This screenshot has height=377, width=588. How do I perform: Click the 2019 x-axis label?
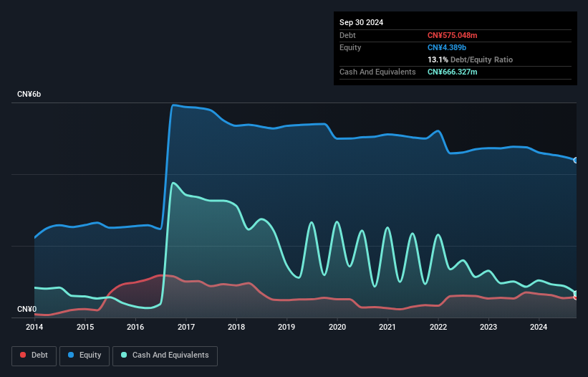coord(286,327)
